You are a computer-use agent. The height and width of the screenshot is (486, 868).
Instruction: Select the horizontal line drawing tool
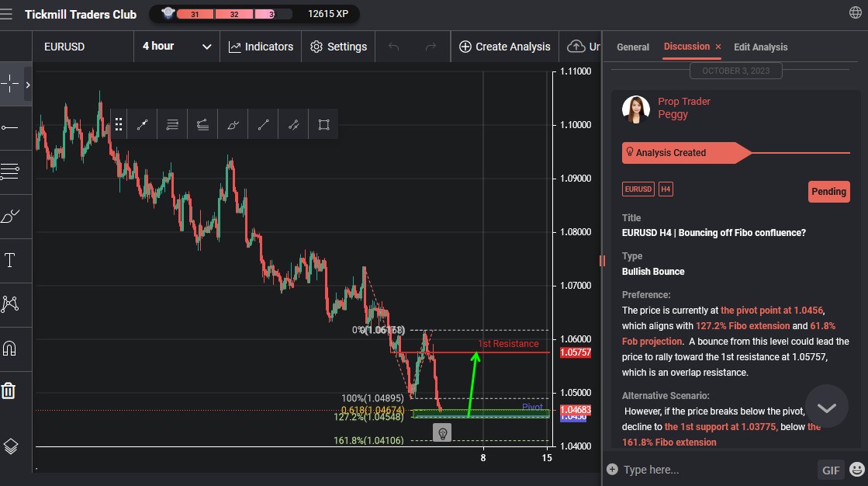(10, 128)
